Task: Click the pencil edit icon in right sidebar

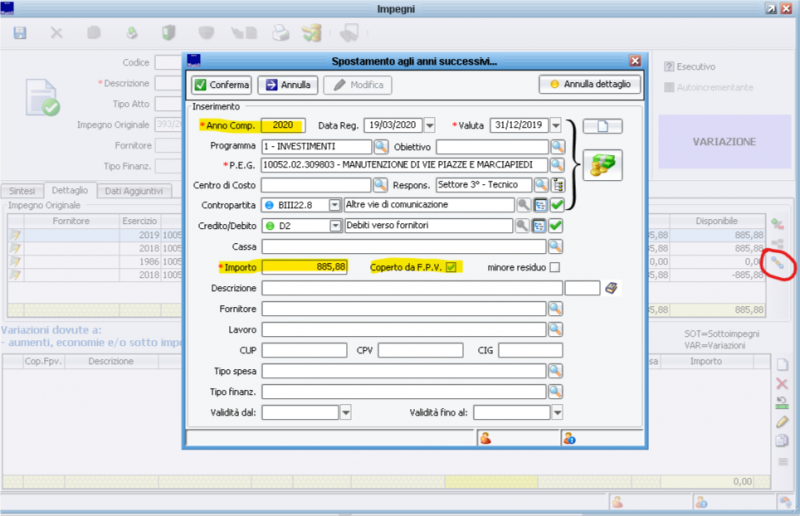Action: pyautogui.click(x=782, y=422)
